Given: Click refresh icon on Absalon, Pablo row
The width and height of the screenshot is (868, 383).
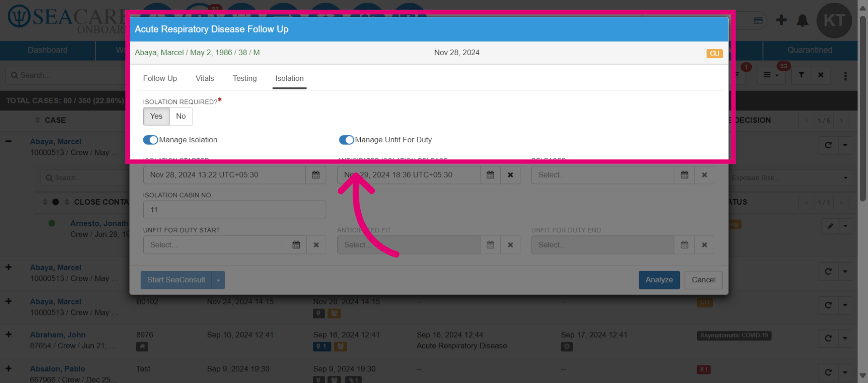Looking at the screenshot, I should pyautogui.click(x=828, y=372).
